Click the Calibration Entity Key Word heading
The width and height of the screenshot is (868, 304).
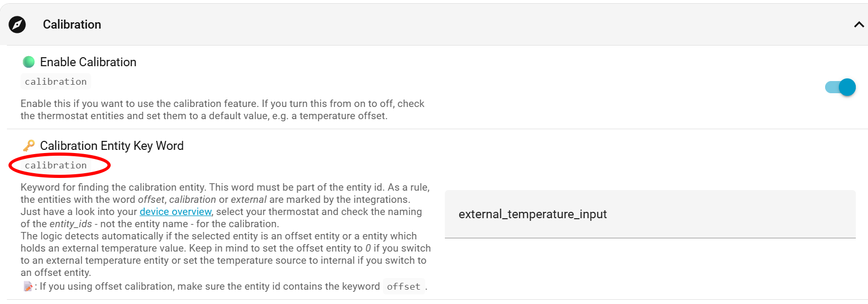click(x=112, y=146)
